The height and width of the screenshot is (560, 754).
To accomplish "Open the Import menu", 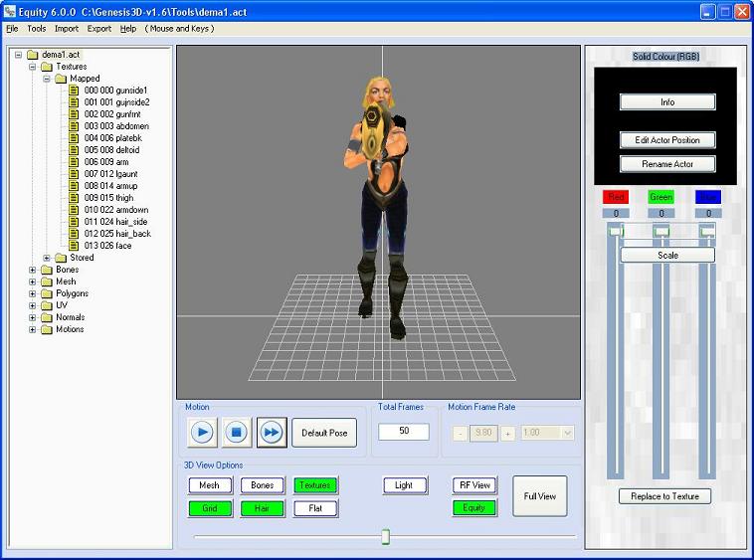I will 67,29.
